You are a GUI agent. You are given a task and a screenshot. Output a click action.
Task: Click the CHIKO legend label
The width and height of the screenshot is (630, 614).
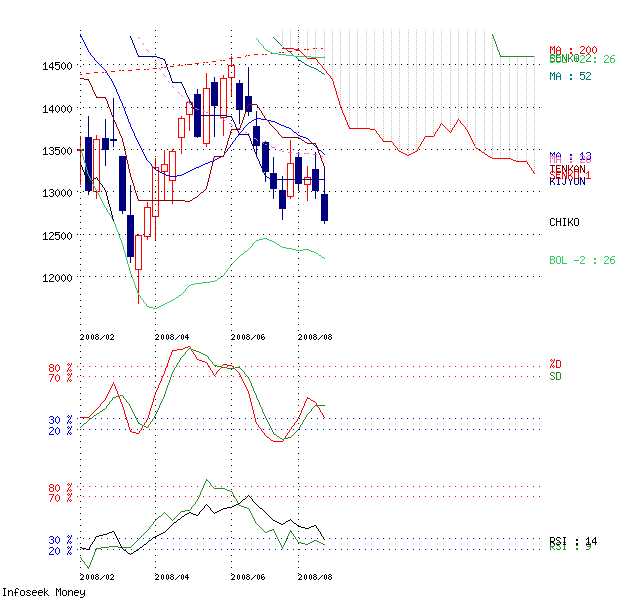[564, 222]
